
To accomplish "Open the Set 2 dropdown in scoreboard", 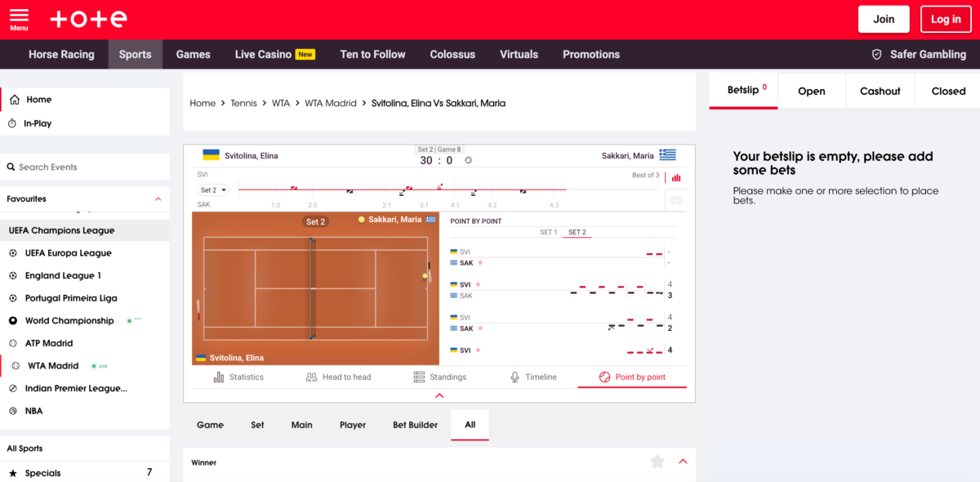I will point(213,190).
